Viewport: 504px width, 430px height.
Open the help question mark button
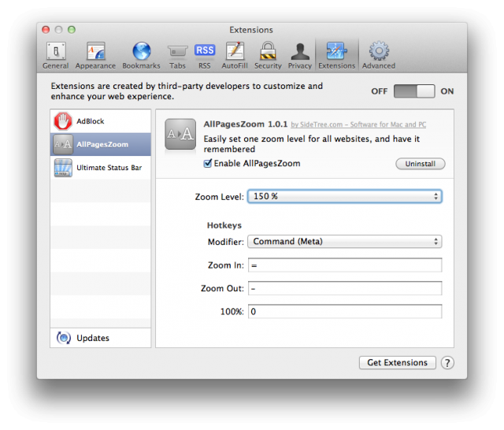[447, 363]
